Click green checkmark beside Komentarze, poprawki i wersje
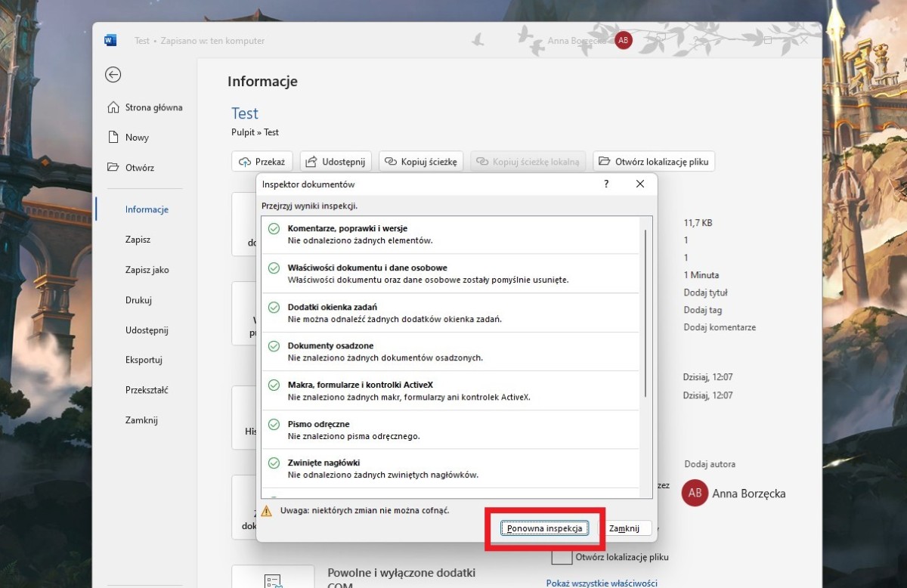 274,229
